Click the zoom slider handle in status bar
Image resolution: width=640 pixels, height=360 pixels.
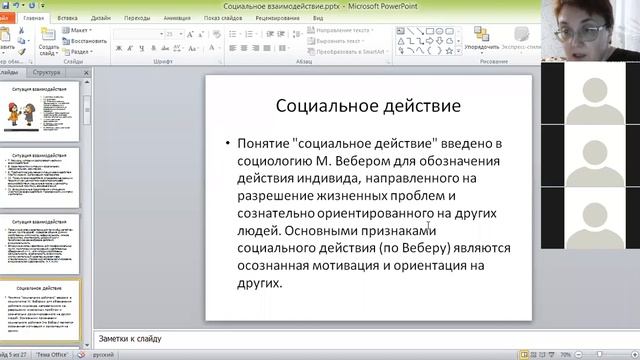point(600,354)
